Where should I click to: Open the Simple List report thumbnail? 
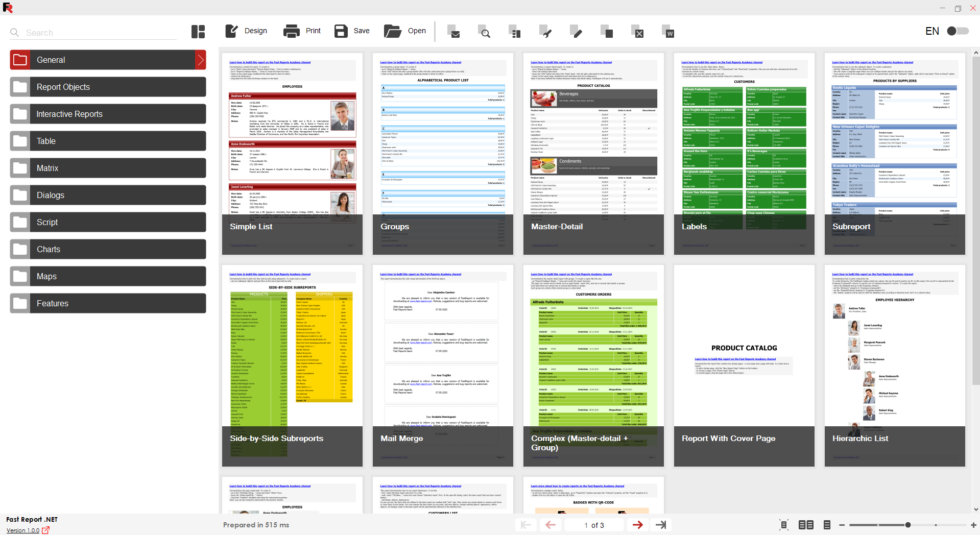pos(292,154)
